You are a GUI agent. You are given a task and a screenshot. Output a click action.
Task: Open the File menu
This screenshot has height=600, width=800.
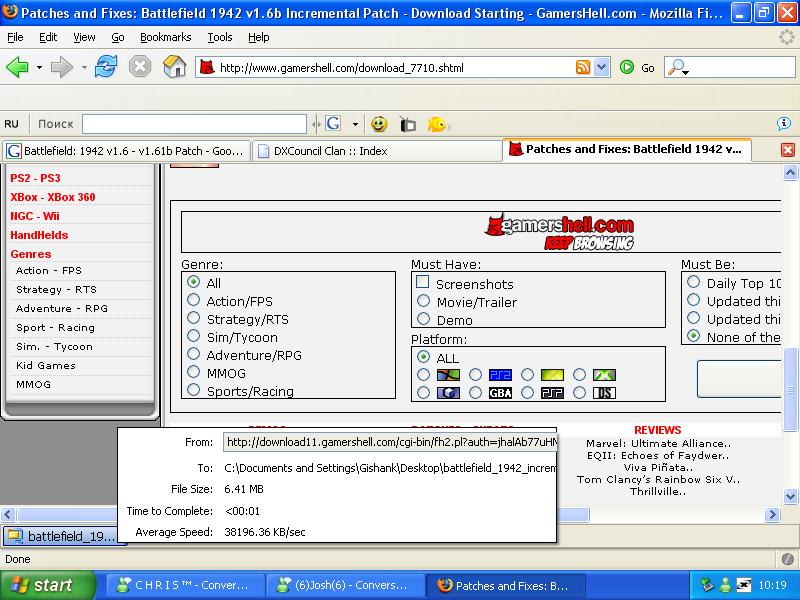coord(15,37)
